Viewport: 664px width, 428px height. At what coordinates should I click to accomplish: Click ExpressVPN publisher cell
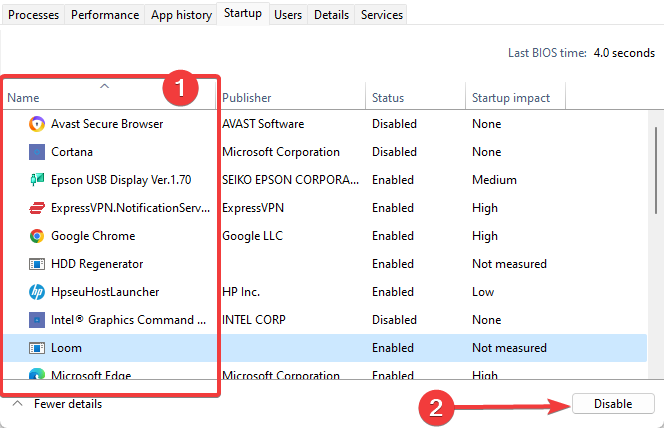(253, 208)
